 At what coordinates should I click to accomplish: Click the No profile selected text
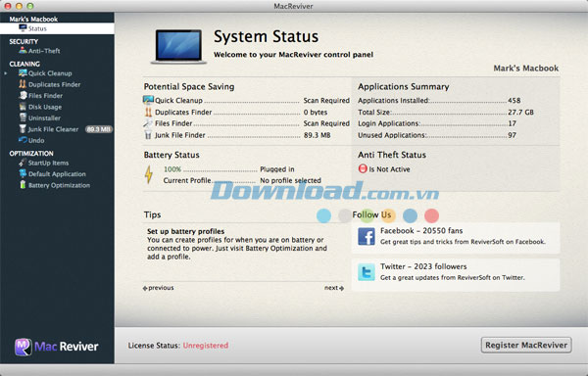coord(291,180)
